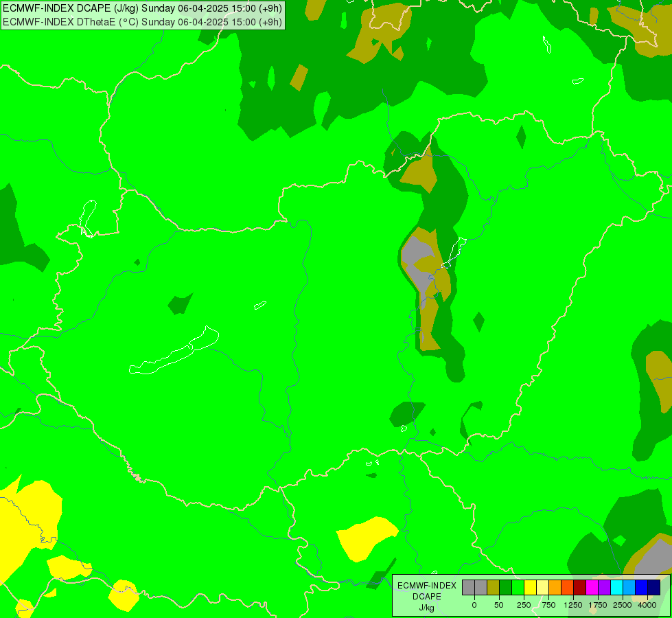
Task: Click the legend value 50
Action: (499, 605)
